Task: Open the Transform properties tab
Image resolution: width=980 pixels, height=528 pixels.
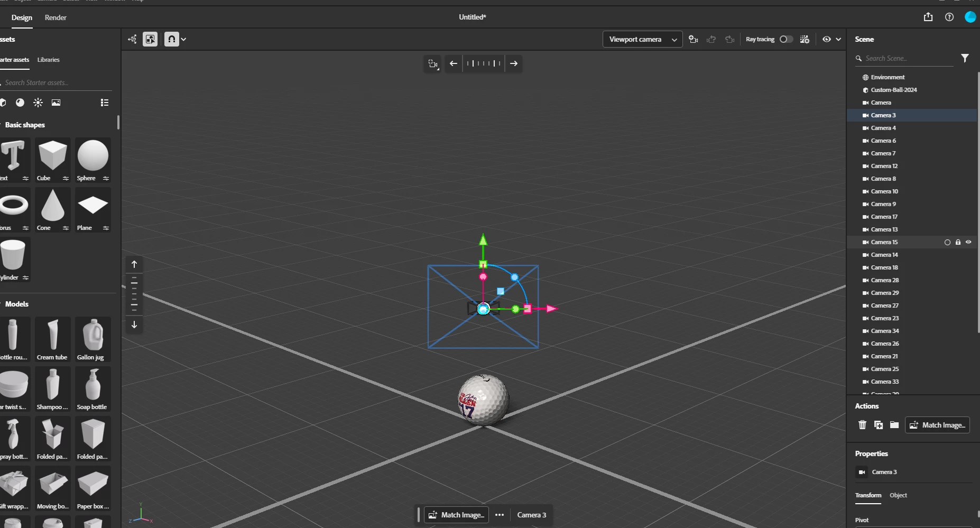Action: click(x=868, y=495)
